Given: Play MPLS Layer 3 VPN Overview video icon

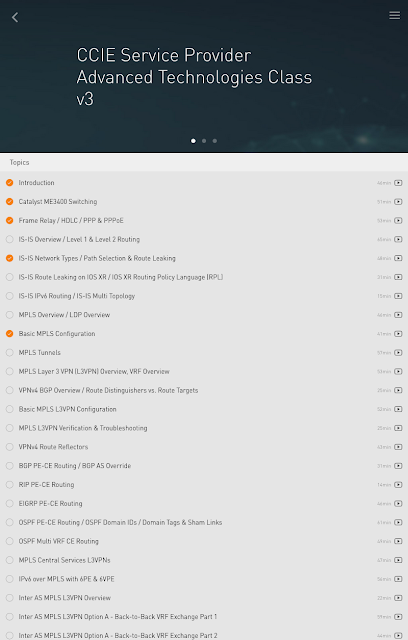Looking at the screenshot, I should click(398, 371).
